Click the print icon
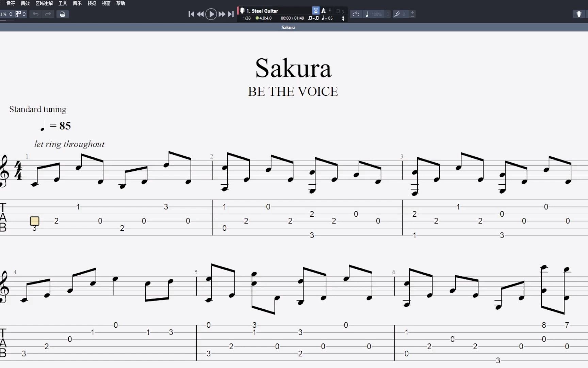 click(63, 14)
